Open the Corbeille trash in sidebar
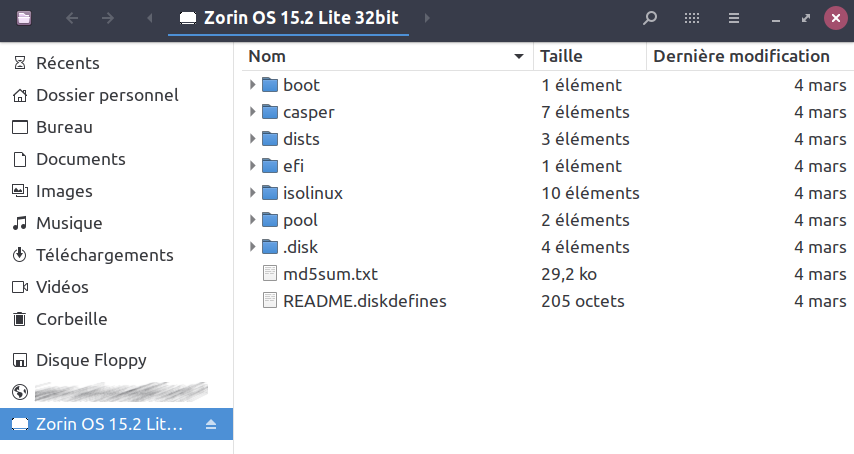The height and width of the screenshot is (454, 854). pos(71,319)
